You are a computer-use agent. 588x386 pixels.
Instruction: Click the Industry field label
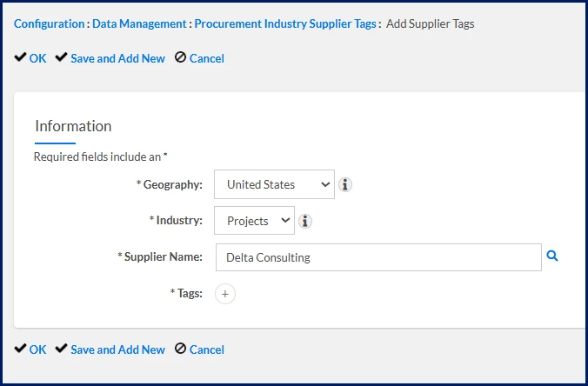coord(178,221)
